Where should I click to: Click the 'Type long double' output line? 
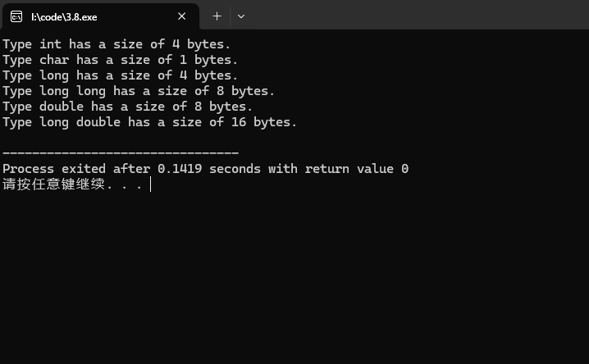(150, 122)
